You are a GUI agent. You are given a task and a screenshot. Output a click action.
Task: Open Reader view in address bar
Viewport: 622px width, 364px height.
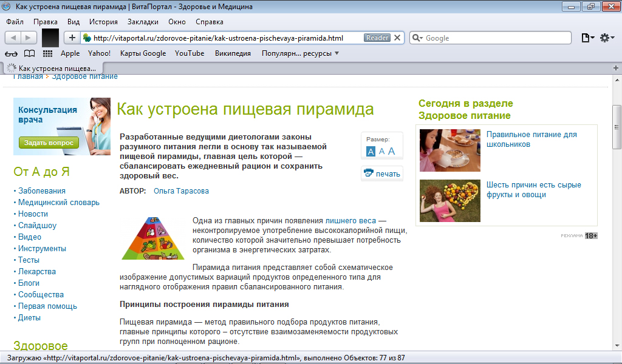(x=377, y=38)
